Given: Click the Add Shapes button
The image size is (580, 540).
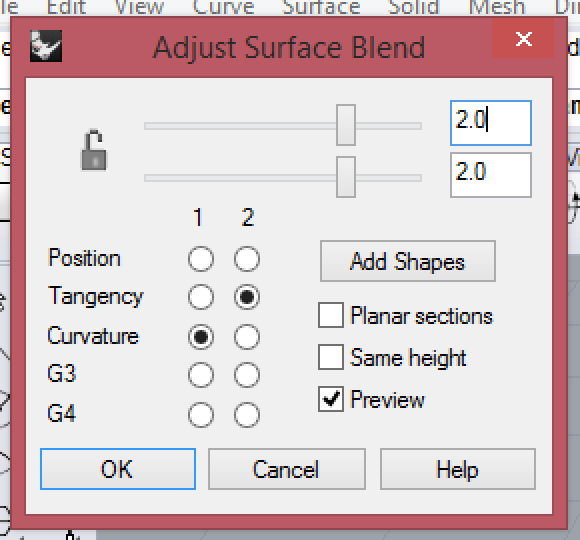Looking at the screenshot, I should coord(408,261).
